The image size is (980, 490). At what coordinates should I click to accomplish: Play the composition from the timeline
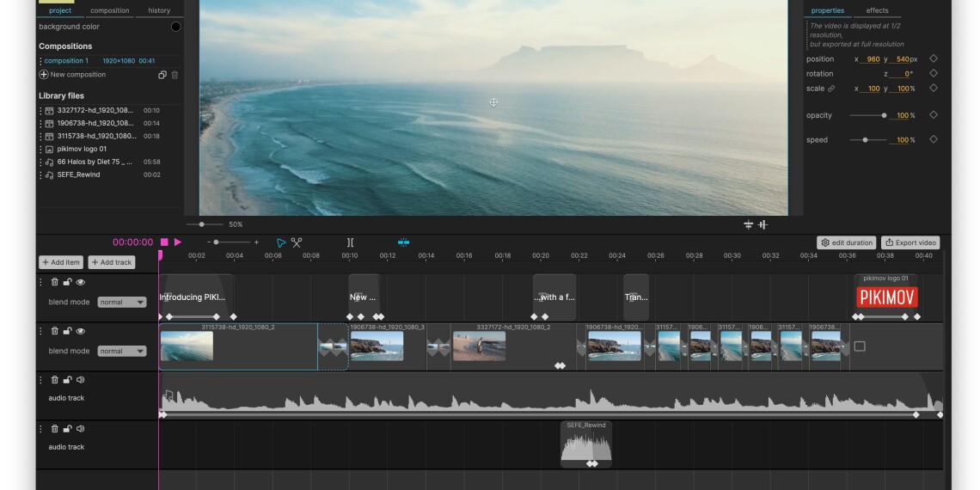pos(178,242)
